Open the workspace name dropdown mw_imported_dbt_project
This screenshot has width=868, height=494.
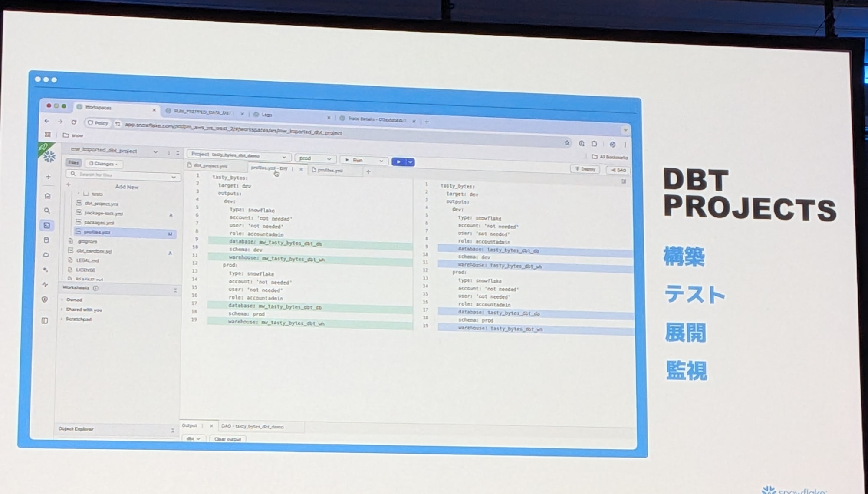[114, 151]
